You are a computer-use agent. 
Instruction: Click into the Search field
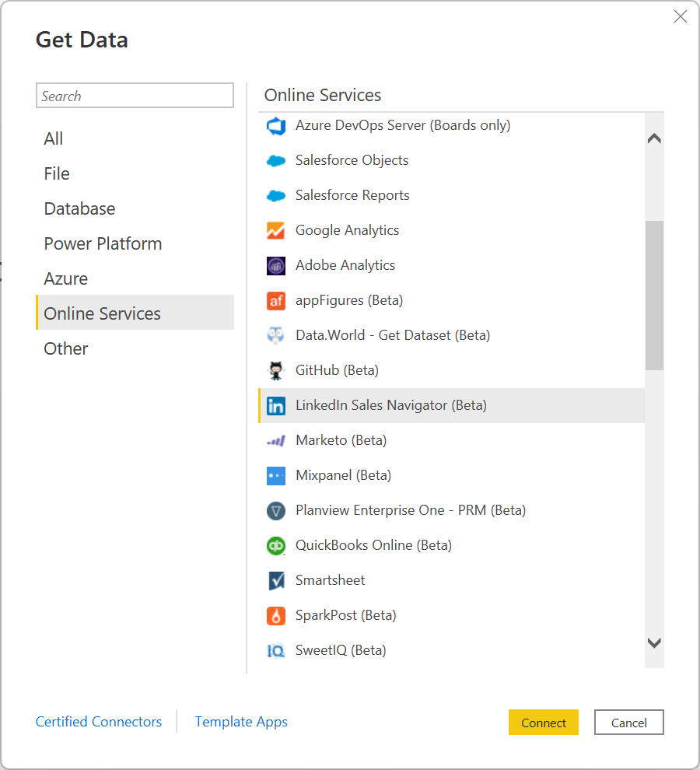135,96
